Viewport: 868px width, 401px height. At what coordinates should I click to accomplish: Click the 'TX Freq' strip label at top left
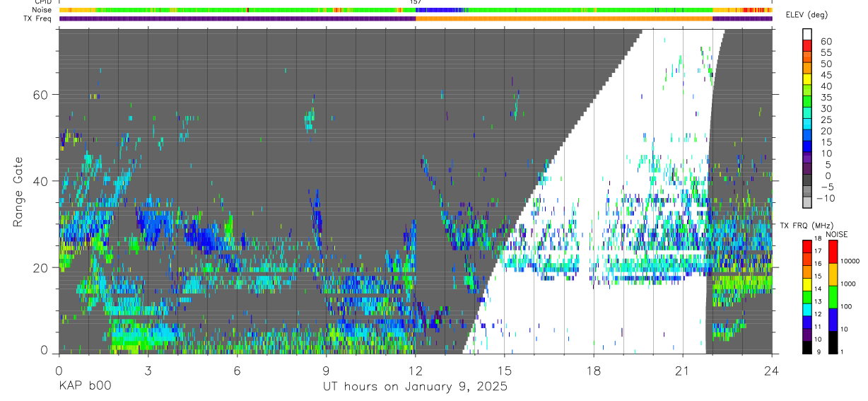pyautogui.click(x=37, y=19)
